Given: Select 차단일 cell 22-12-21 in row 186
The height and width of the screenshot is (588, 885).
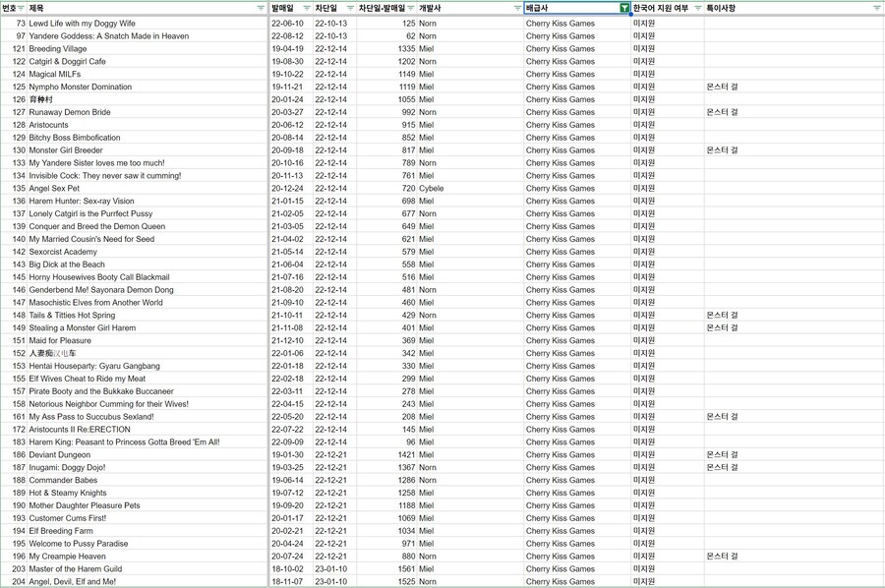Looking at the screenshot, I should pyautogui.click(x=331, y=454).
